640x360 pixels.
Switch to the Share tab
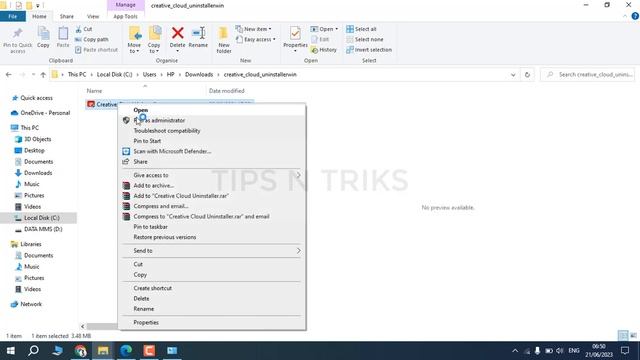tap(67, 16)
